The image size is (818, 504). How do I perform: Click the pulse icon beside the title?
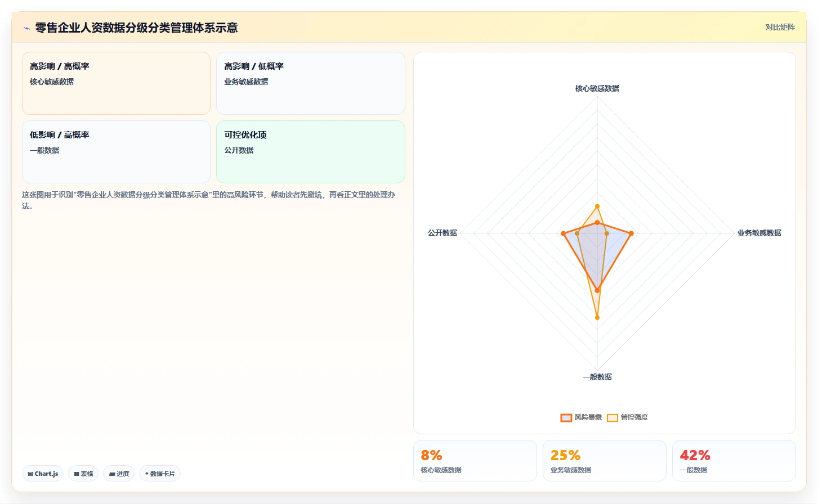point(26,28)
